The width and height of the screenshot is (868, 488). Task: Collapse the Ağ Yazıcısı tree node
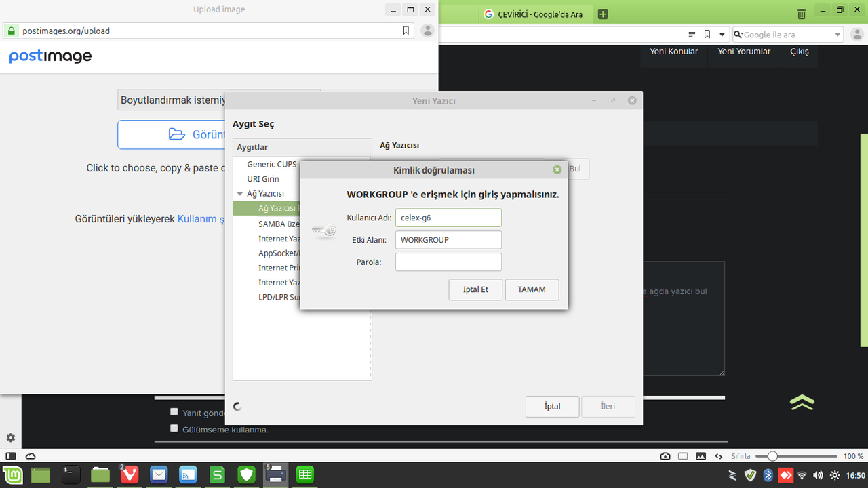click(x=240, y=194)
